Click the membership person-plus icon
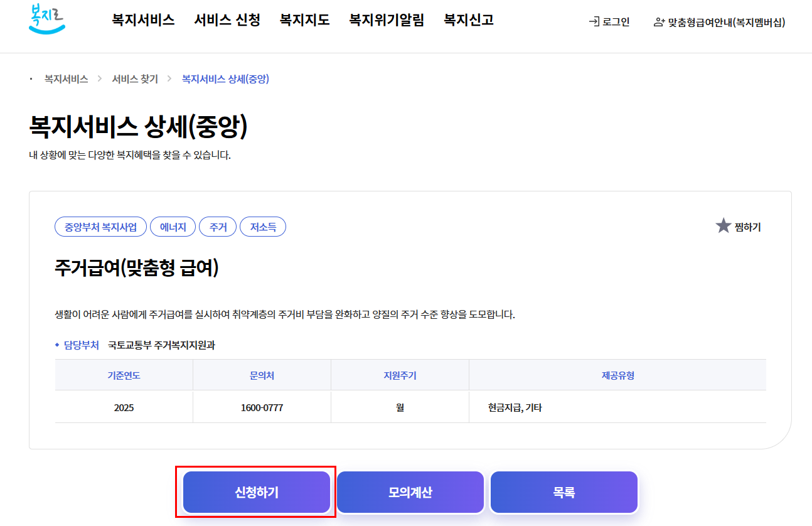 659,22
